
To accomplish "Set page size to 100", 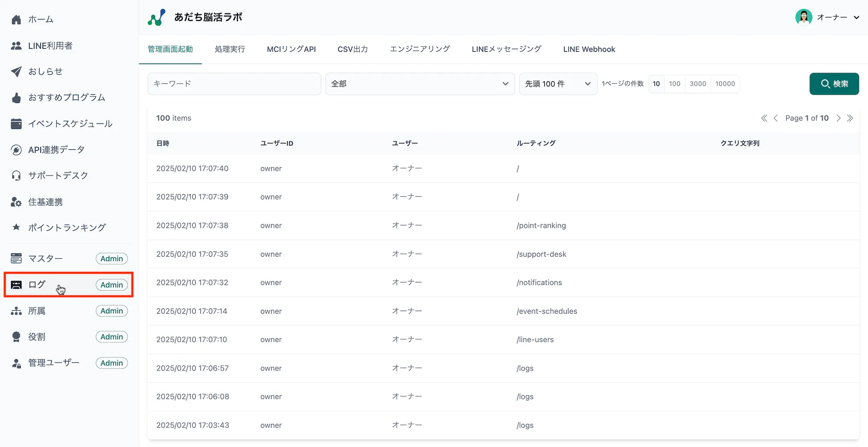I will [674, 84].
